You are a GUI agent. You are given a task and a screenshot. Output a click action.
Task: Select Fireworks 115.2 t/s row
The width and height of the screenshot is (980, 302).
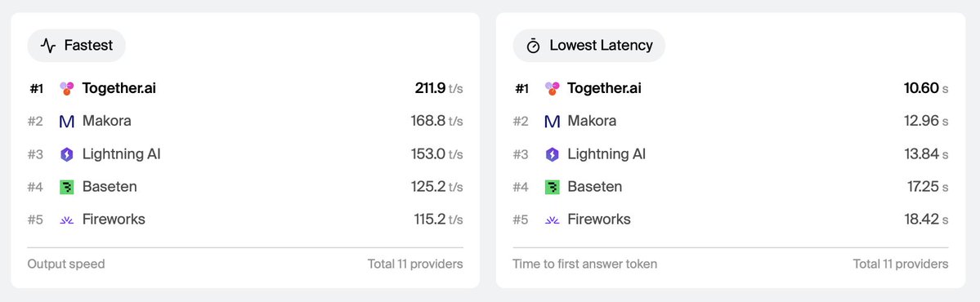coord(245,220)
